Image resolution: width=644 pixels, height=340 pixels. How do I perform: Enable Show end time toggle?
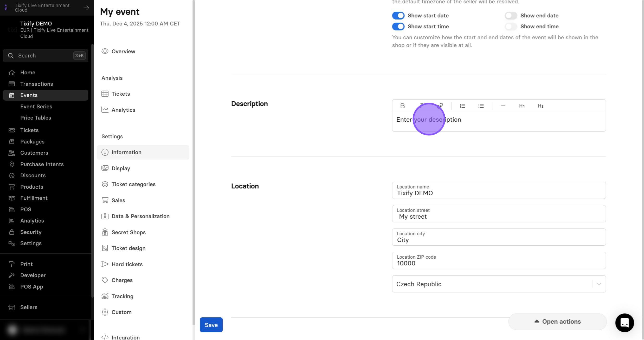[x=511, y=27]
